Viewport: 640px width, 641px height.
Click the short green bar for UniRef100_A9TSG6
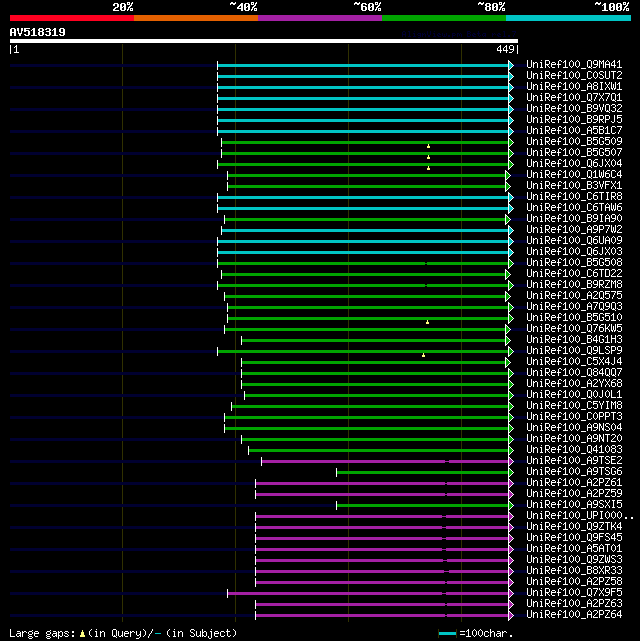(x=423, y=472)
